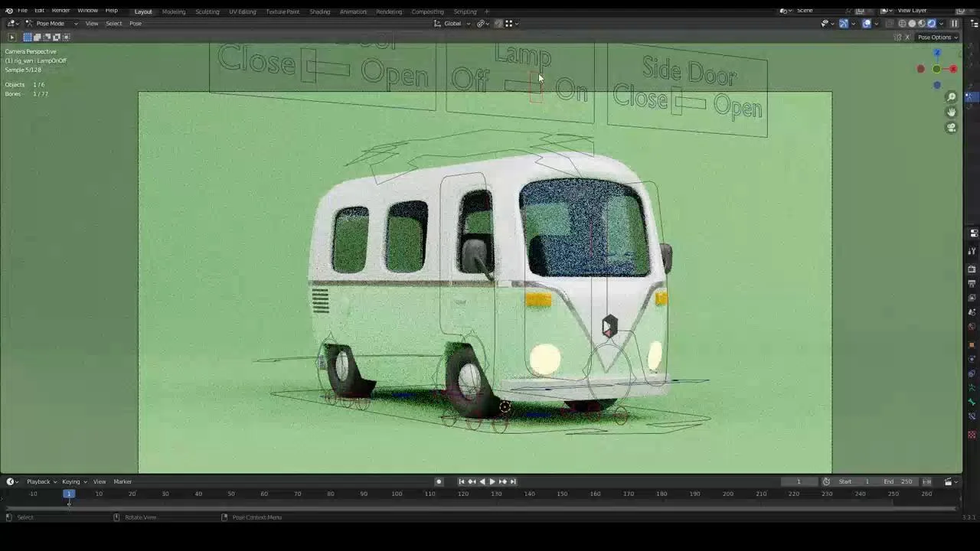The width and height of the screenshot is (980, 551).
Task: Toggle X-axis mirror in pose header
Action: [x=907, y=37]
